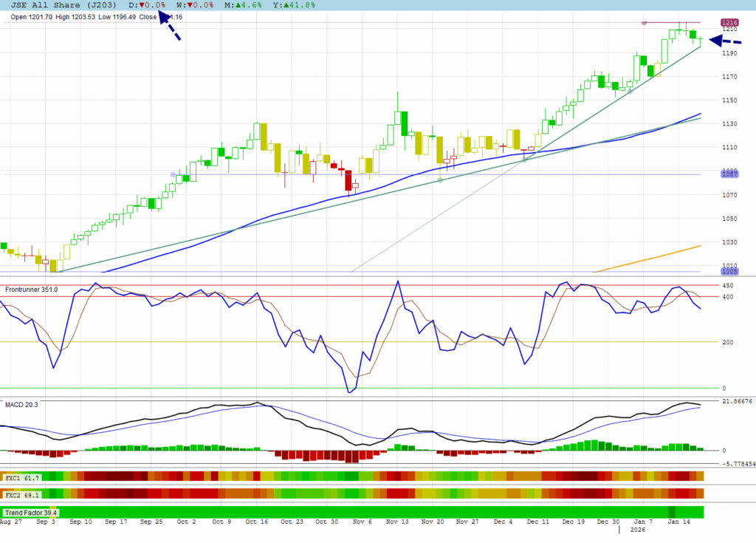Click the green up triangle beside Y:
The width and height of the screenshot is (756, 543).
point(283,5)
